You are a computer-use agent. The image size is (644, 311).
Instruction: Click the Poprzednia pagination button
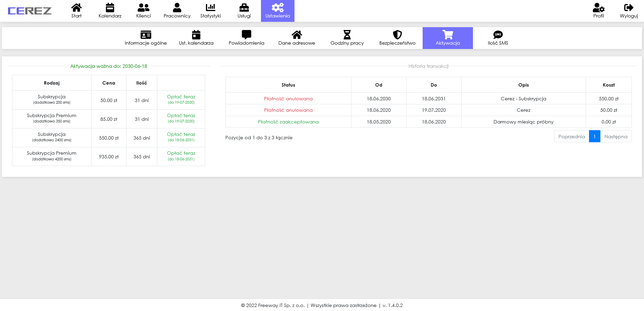pyautogui.click(x=571, y=137)
